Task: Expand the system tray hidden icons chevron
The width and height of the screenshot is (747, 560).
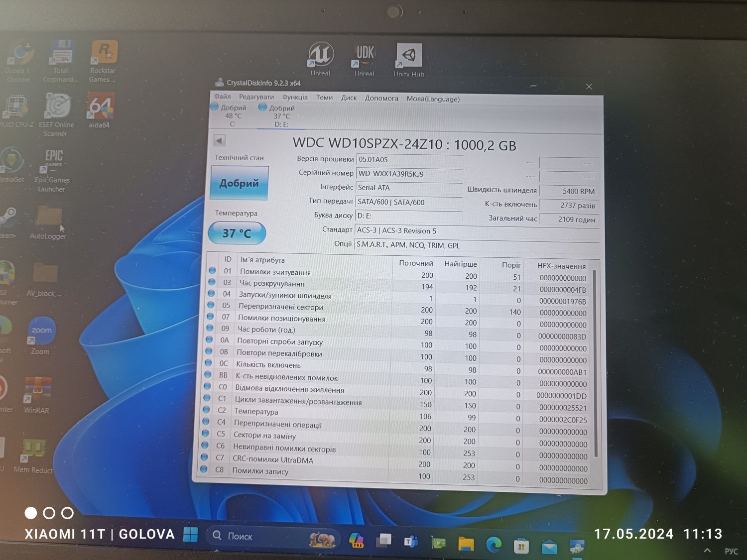Action: click(x=707, y=551)
